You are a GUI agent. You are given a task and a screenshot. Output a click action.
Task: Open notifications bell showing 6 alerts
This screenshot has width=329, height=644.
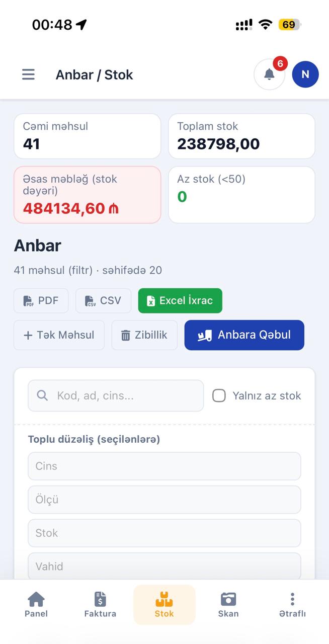(x=269, y=74)
